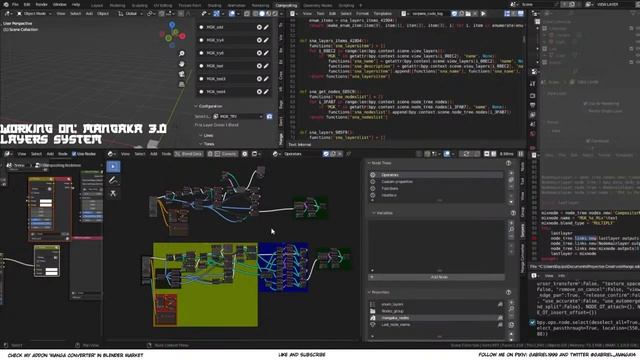Click the pan hand icon in the viewport

[x=182, y=64]
